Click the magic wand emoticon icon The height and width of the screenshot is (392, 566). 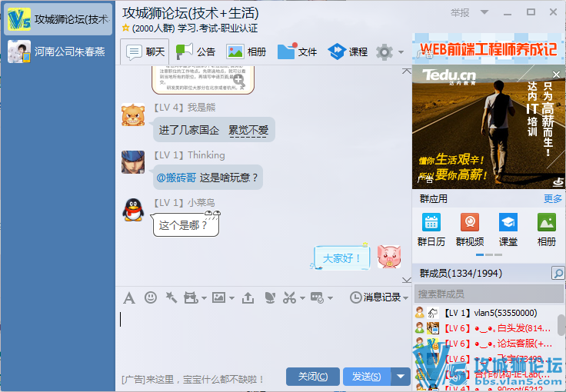click(x=171, y=297)
